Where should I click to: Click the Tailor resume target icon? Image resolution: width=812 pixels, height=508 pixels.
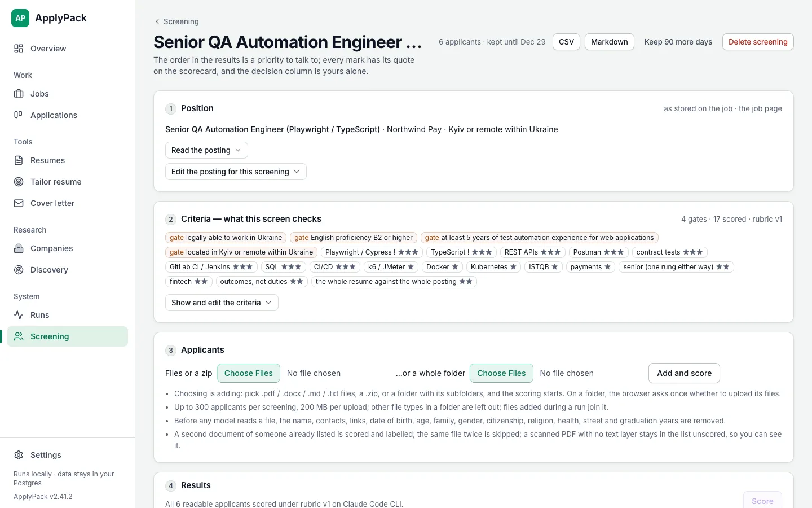[x=19, y=182]
